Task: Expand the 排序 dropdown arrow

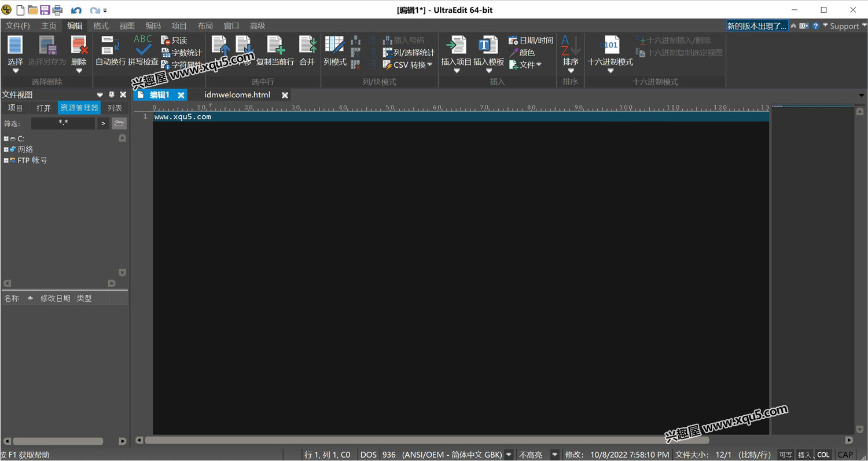Action: [x=571, y=71]
